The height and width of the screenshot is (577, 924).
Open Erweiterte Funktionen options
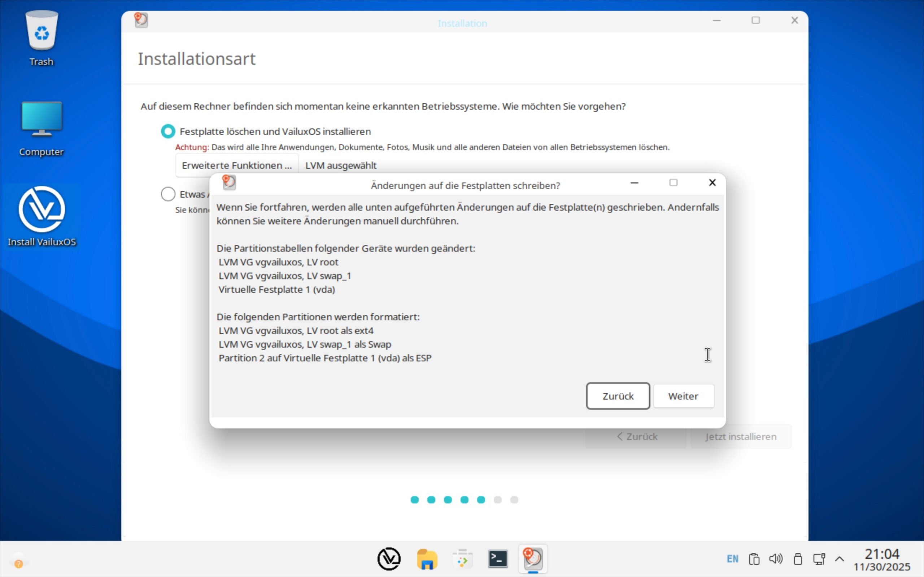(237, 165)
